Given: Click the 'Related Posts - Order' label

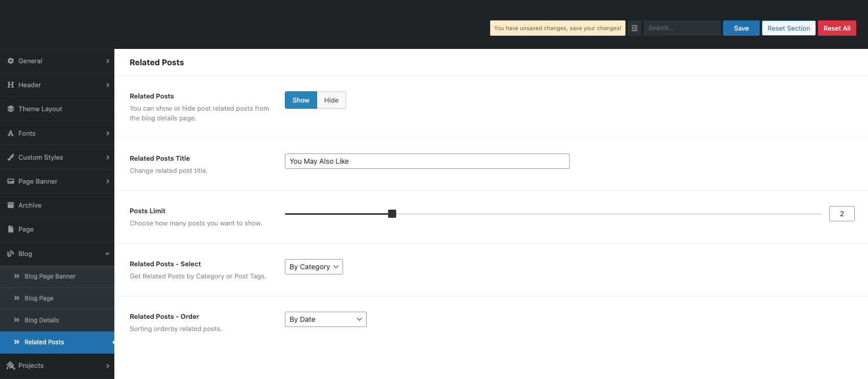Looking at the screenshot, I should pyautogui.click(x=164, y=316).
